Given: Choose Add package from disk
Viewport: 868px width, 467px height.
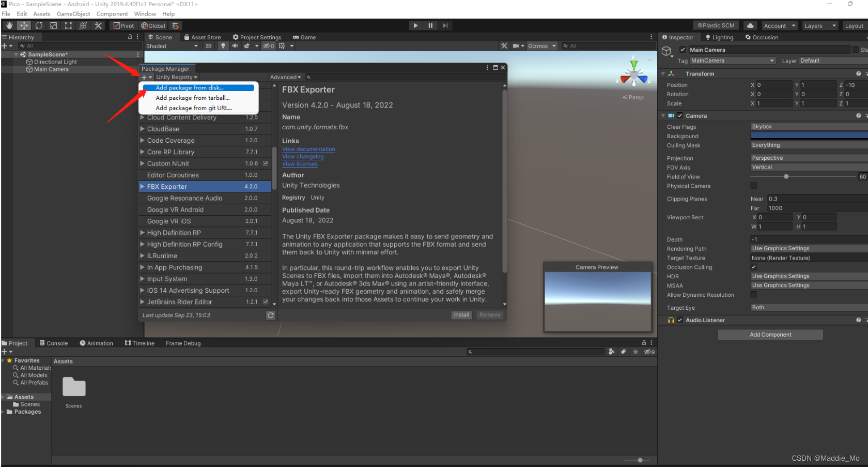Looking at the screenshot, I should click(x=198, y=88).
